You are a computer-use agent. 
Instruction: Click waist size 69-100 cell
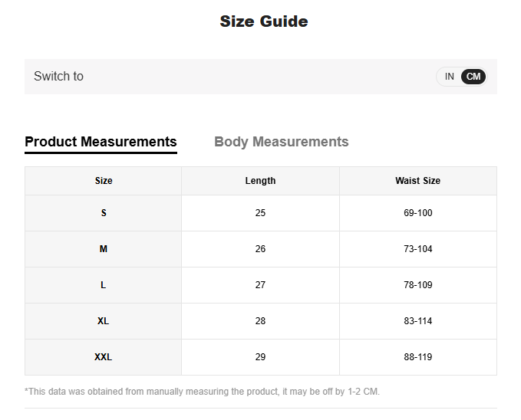tap(417, 213)
